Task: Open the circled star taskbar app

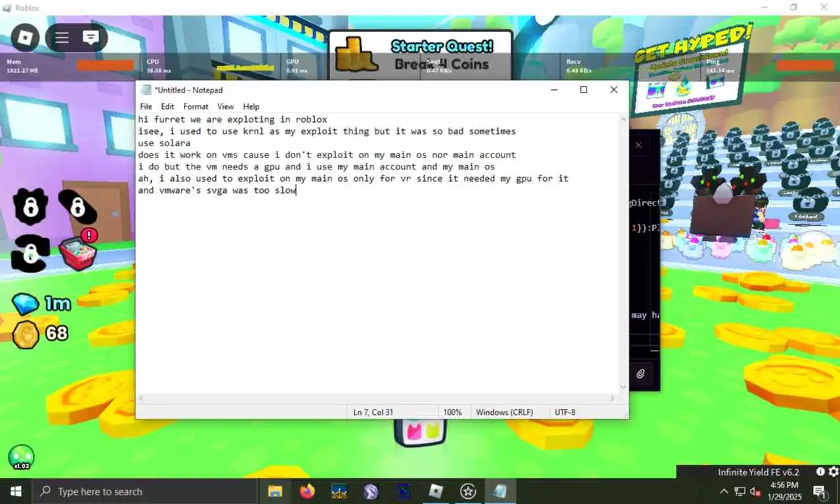Action: point(468,492)
